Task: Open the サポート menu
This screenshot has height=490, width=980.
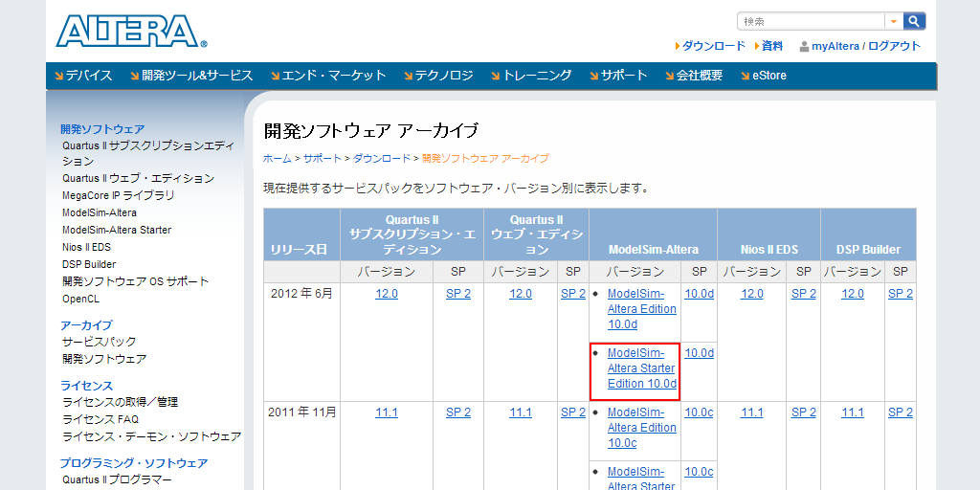Action: click(x=618, y=76)
